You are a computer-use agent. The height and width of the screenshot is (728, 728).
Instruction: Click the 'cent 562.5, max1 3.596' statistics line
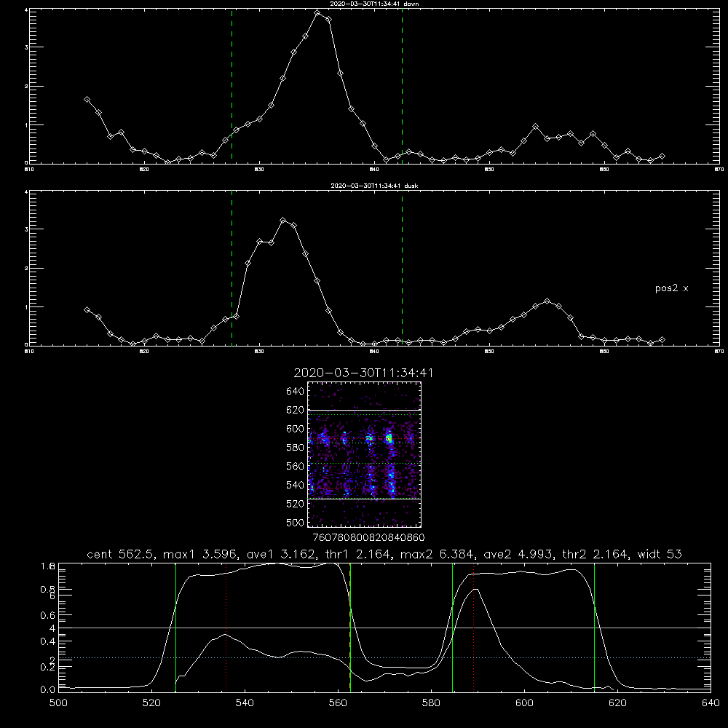point(384,554)
